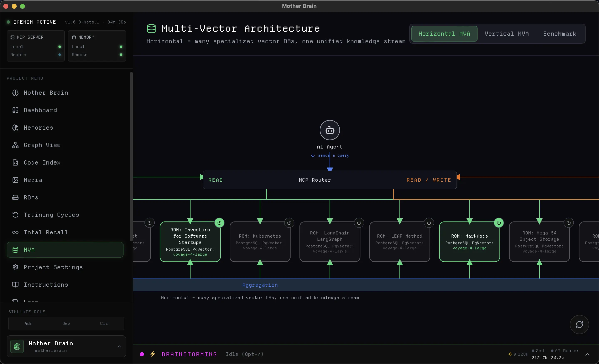
Task: Click the BRAINSTORMING mode label
Action: [189, 354]
